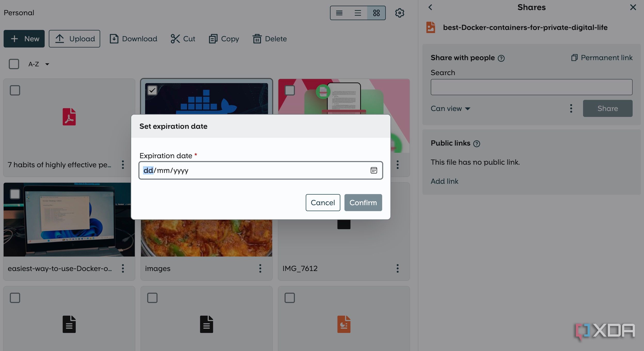This screenshot has height=351, width=644.
Task: Check the 7 habits file checkbox
Action: (x=15, y=90)
